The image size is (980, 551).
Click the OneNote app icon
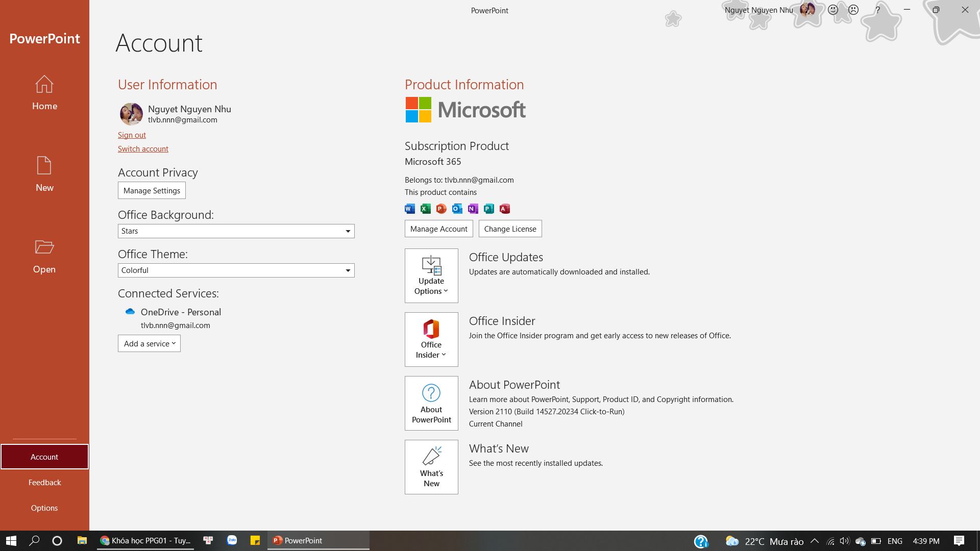click(x=473, y=209)
